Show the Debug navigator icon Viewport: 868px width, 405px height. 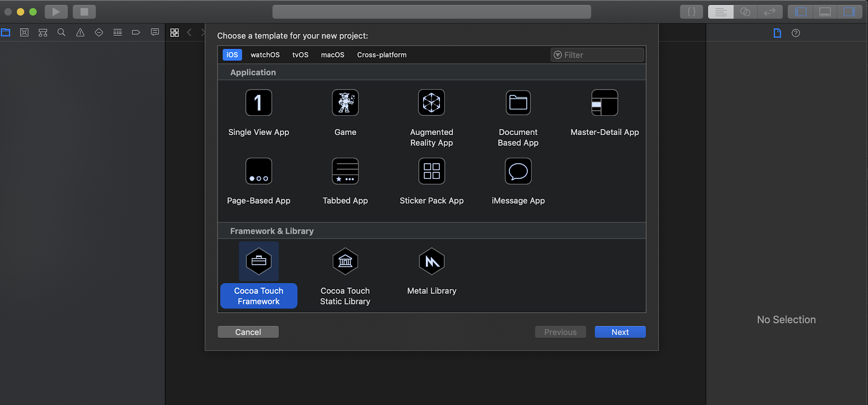(x=117, y=33)
